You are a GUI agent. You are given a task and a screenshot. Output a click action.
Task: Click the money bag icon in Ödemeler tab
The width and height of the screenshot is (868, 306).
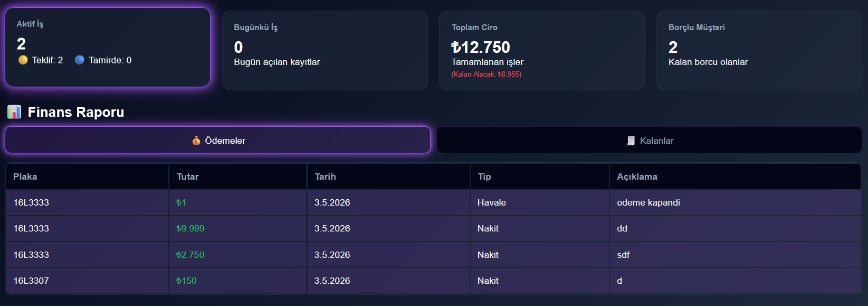196,141
